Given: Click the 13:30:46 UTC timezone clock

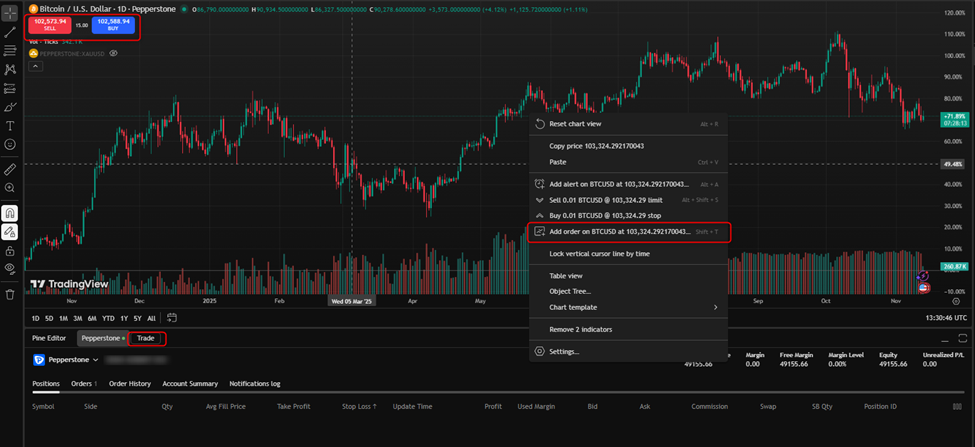Looking at the screenshot, I should pos(946,318).
